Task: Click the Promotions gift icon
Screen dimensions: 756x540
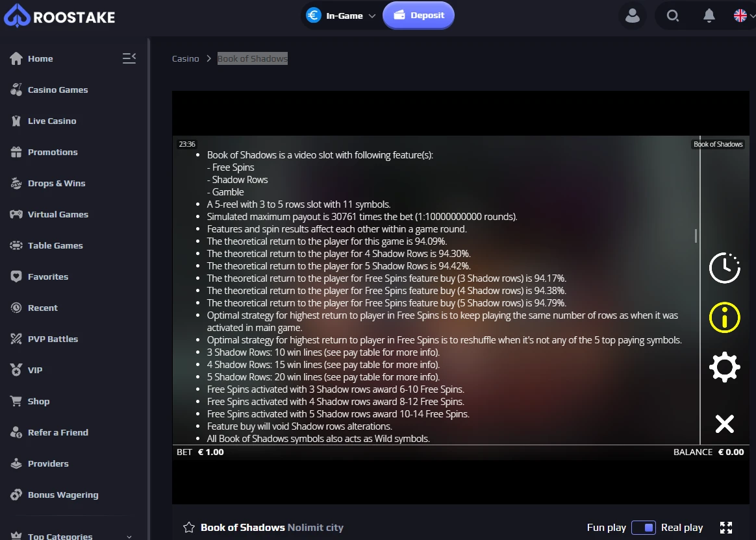Action: coord(16,153)
